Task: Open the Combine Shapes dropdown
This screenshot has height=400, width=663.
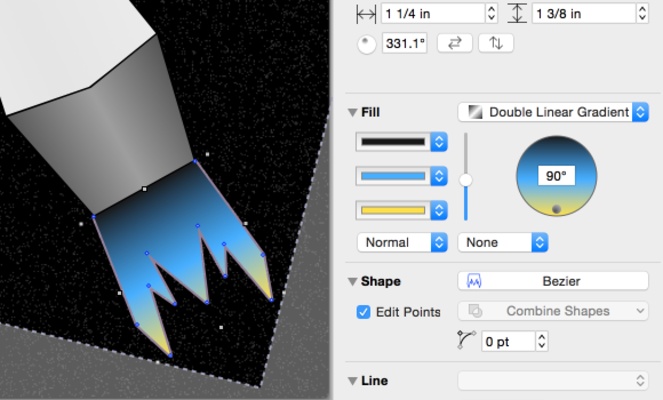Action: [553, 311]
